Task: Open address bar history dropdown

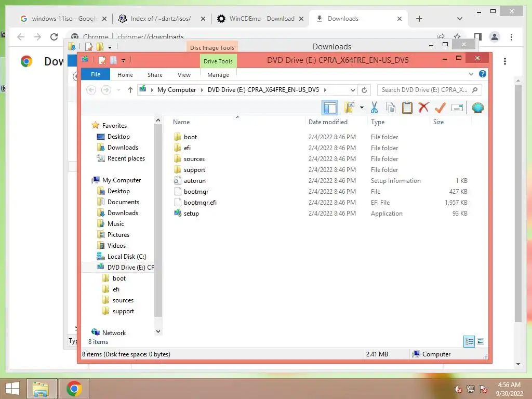Action: [353, 90]
